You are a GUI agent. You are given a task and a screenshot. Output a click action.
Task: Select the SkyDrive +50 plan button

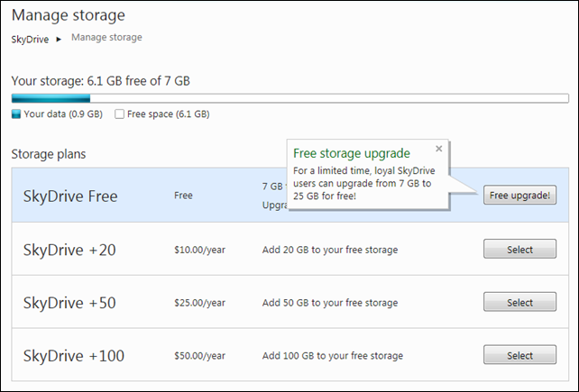pos(519,303)
